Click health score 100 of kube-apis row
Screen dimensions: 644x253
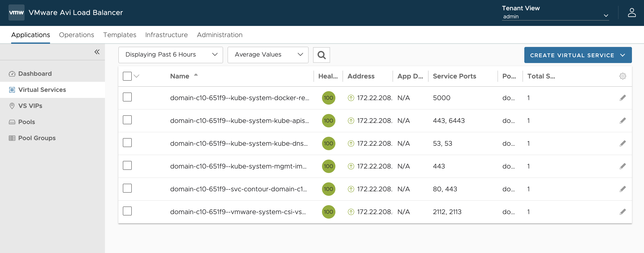(328, 121)
